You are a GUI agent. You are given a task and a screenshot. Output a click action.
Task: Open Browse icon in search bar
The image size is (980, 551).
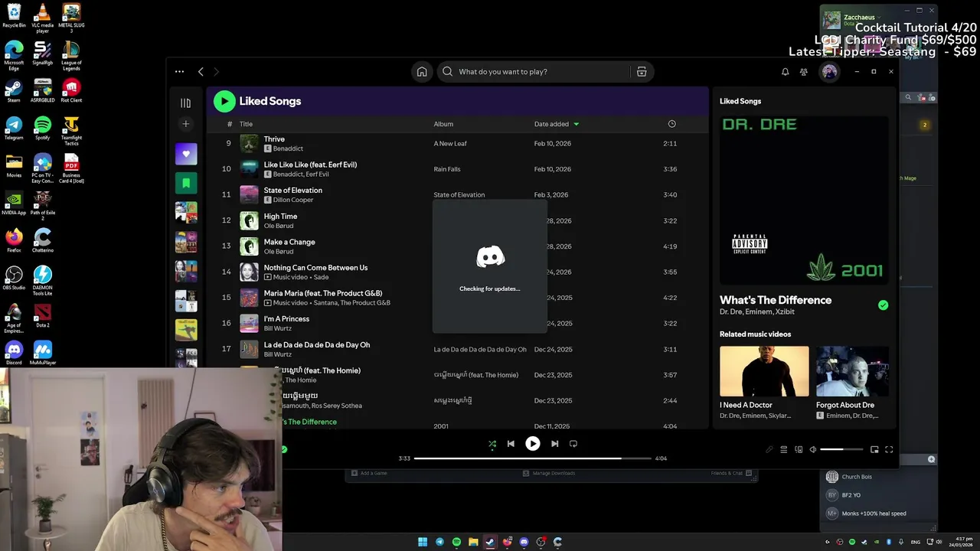click(x=642, y=72)
